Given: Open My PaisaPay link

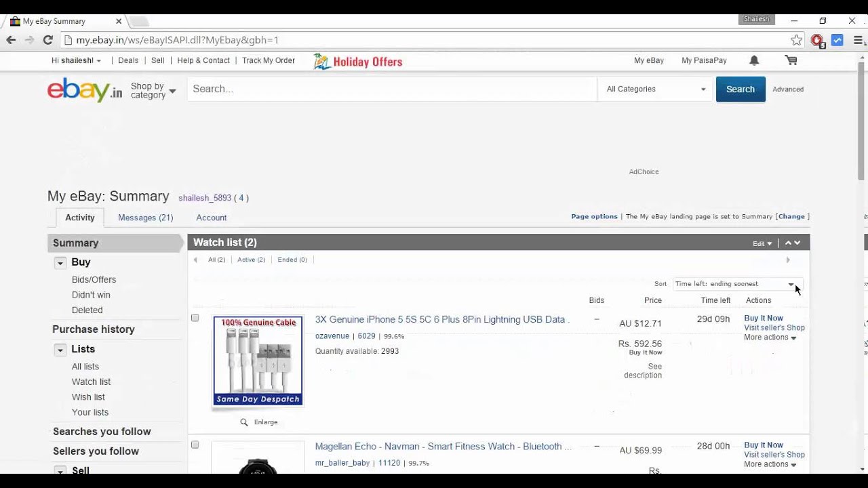Looking at the screenshot, I should (704, 60).
